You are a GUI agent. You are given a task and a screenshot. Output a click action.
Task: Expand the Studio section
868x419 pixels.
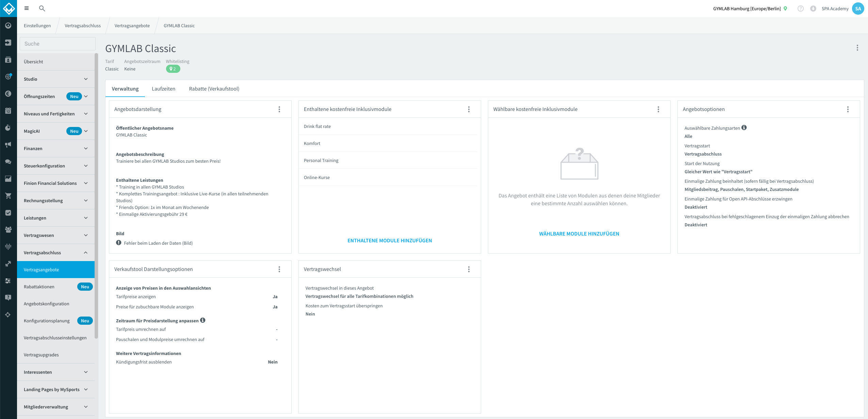(x=56, y=79)
